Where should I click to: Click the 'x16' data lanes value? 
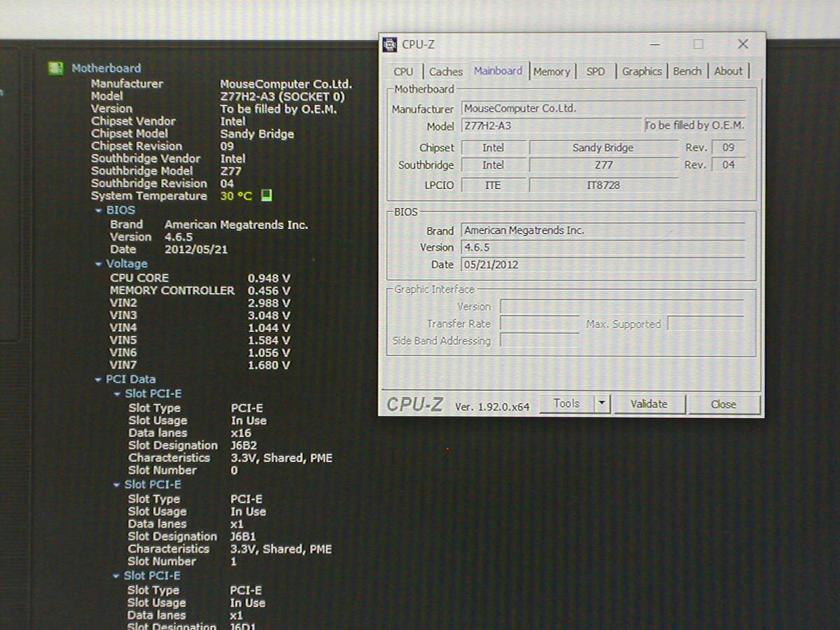[241, 433]
